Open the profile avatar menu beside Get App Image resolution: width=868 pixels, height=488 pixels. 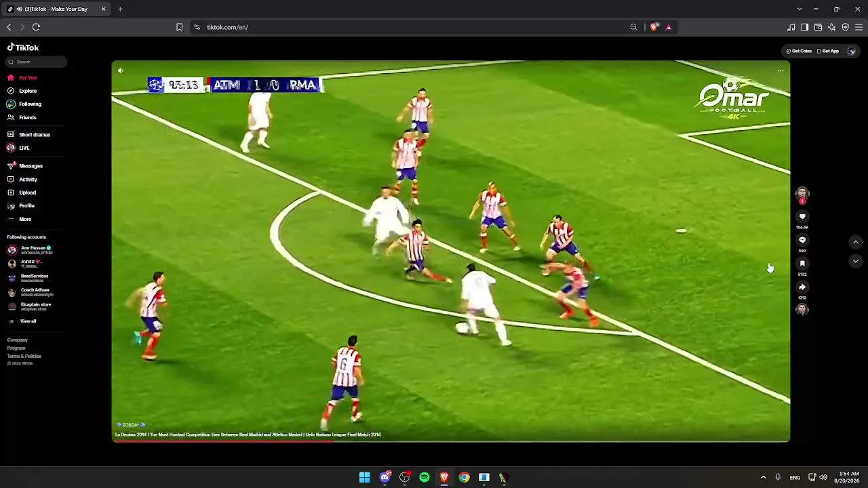pos(852,51)
